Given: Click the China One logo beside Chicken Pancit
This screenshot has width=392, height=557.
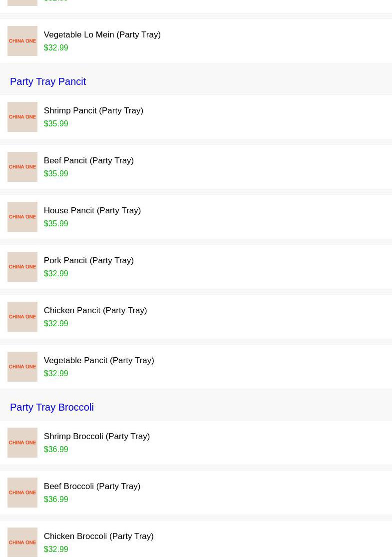Looking at the screenshot, I should [x=22, y=317].
